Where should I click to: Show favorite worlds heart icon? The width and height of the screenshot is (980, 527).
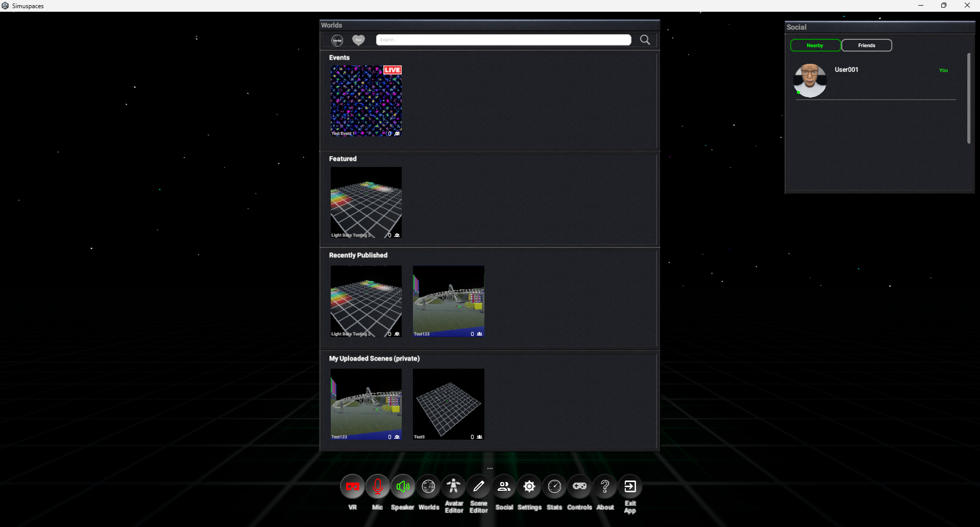[x=359, y=40]
